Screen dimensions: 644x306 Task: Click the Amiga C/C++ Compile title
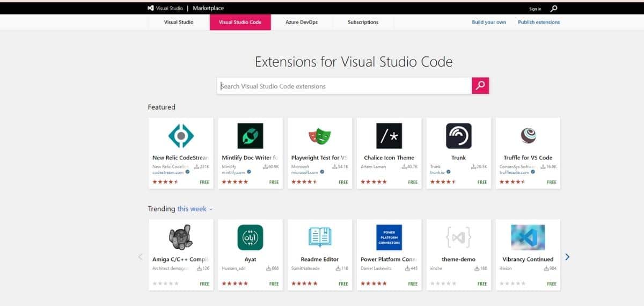180,259
